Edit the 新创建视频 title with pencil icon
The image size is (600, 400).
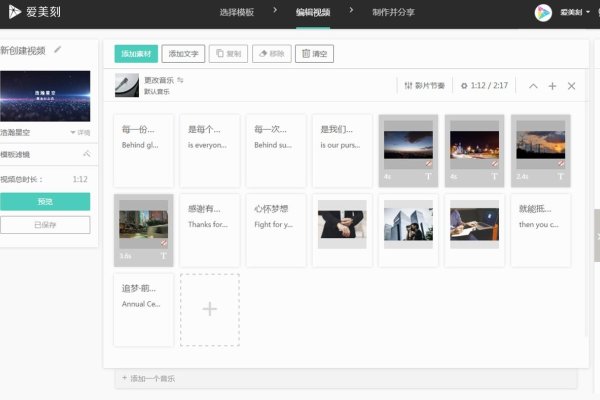tap(58, 49)
